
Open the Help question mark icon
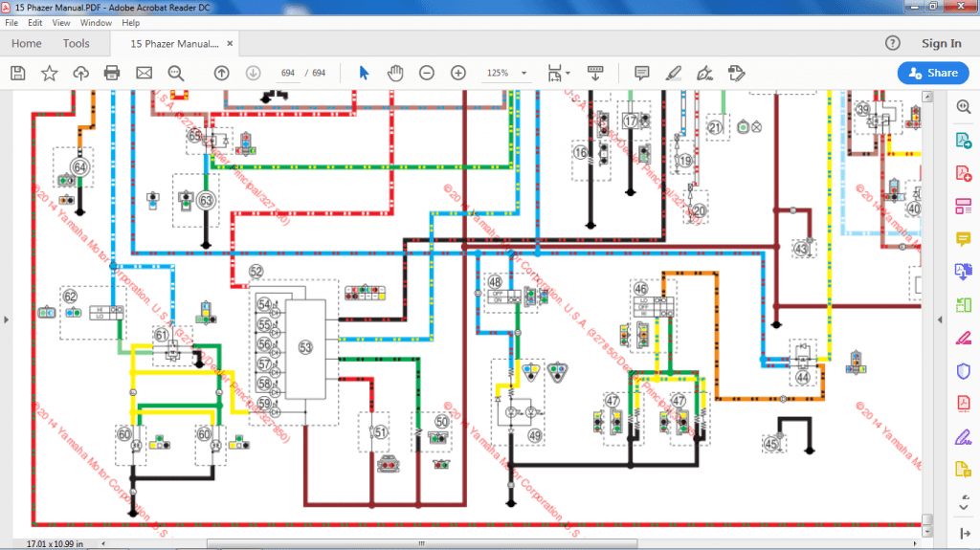click(x=893, y=43)
